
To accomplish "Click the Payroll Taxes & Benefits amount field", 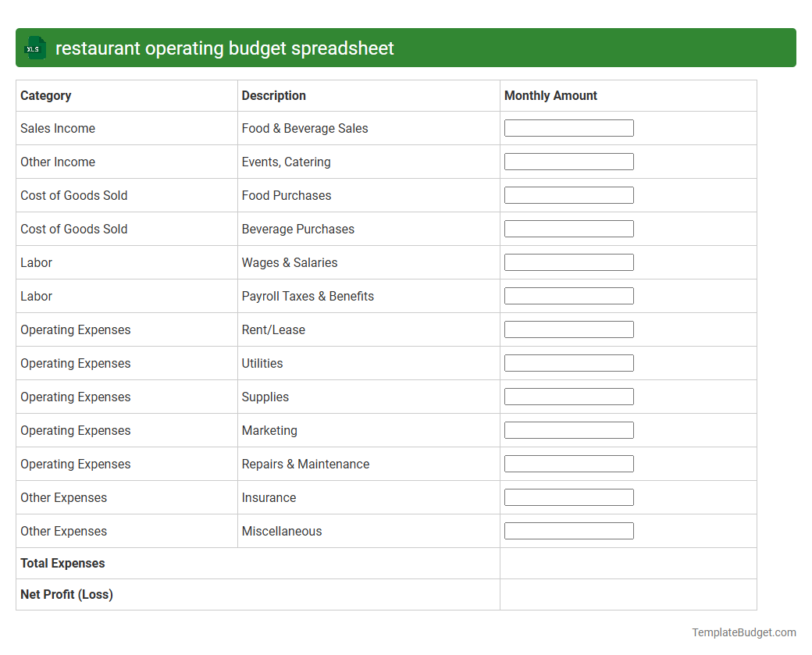I will pyautogui.click(x=569, y=295).
